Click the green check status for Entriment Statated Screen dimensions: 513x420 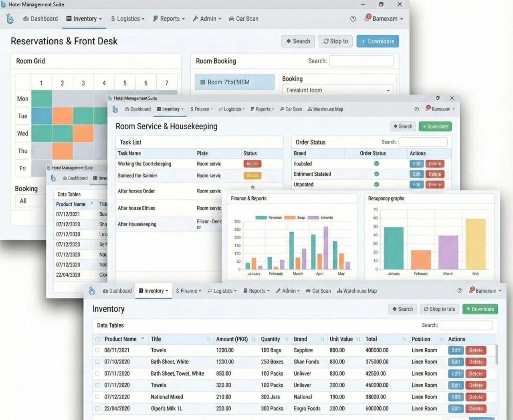[x=376, y=174]
